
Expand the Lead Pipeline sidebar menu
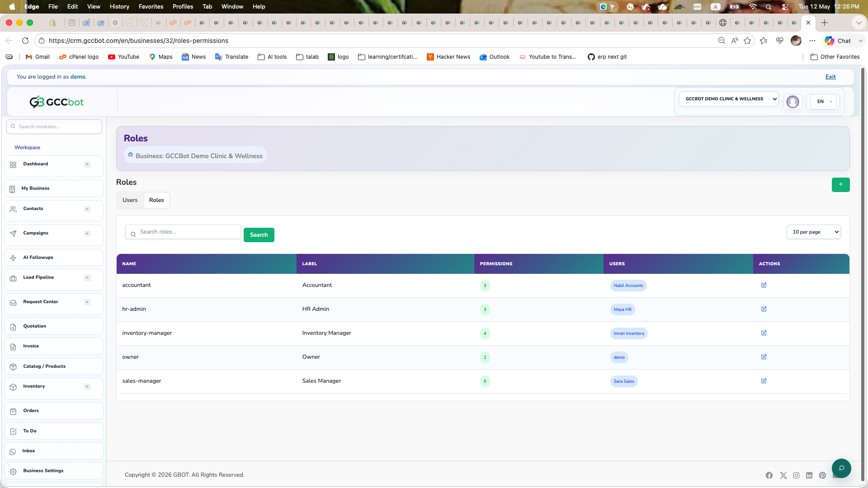87,278
